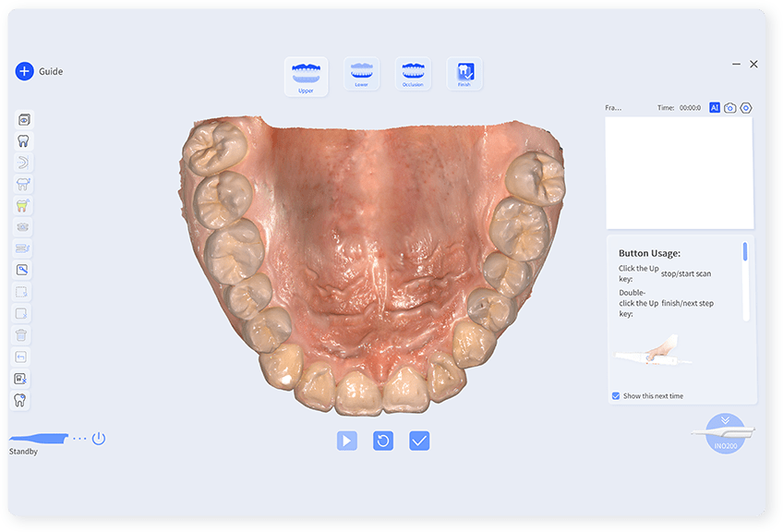Expand the INO200 scanner device panel
The height and width of the screenshot is (532, 783).
coord(725,432)
